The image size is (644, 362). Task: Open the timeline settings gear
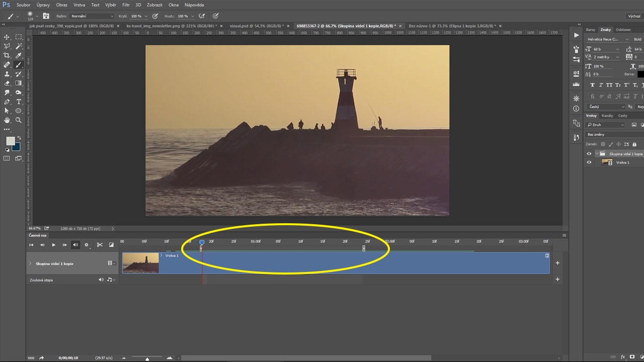pos(87,245)
